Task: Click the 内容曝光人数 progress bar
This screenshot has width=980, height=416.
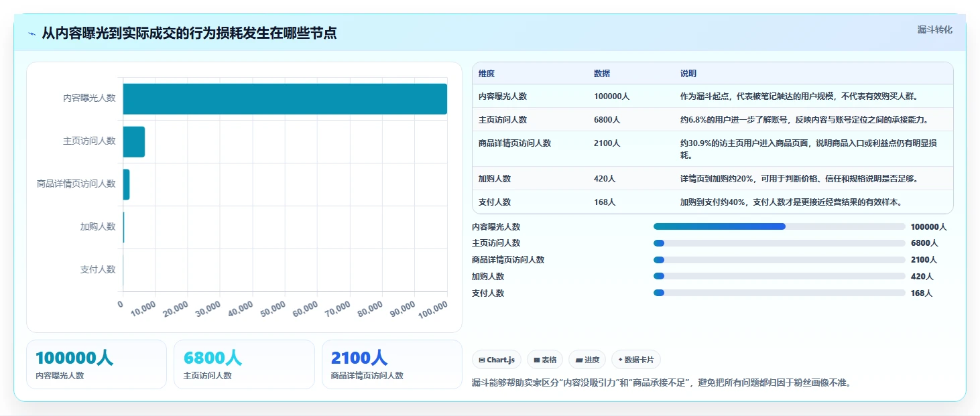Action: pos(780,226)
